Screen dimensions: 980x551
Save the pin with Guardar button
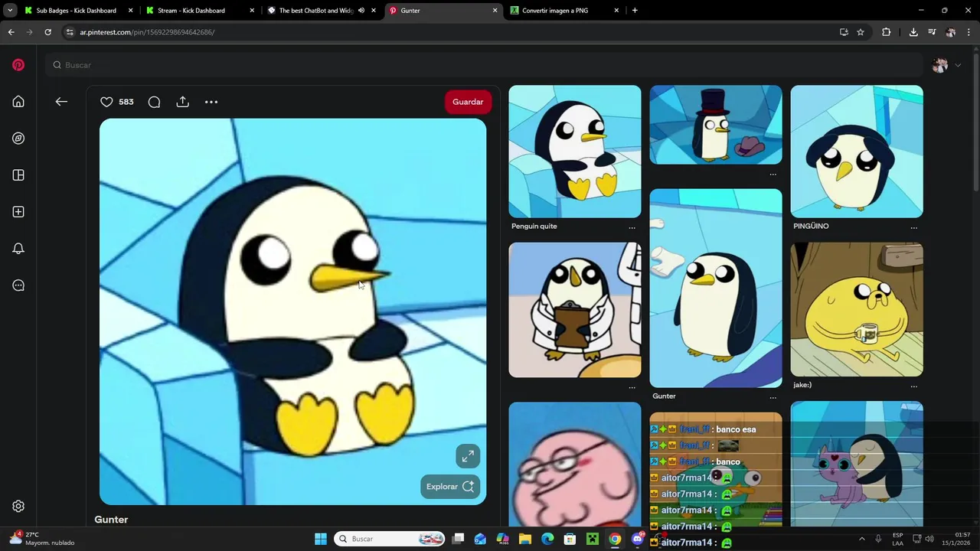(468, 102)
